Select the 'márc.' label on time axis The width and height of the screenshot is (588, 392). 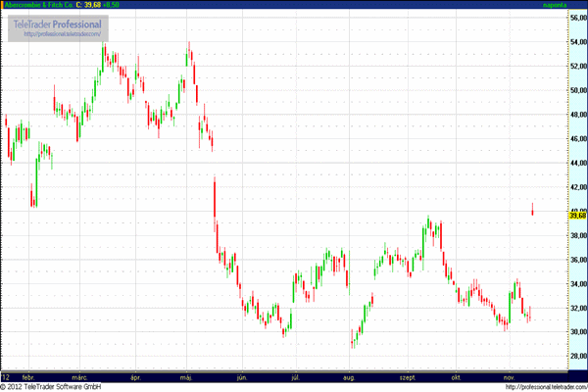coord(79,375)
